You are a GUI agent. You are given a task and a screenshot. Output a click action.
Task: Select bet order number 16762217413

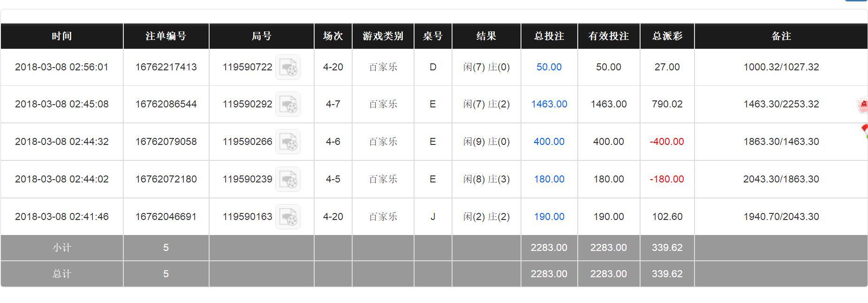(x=166, y=67)
